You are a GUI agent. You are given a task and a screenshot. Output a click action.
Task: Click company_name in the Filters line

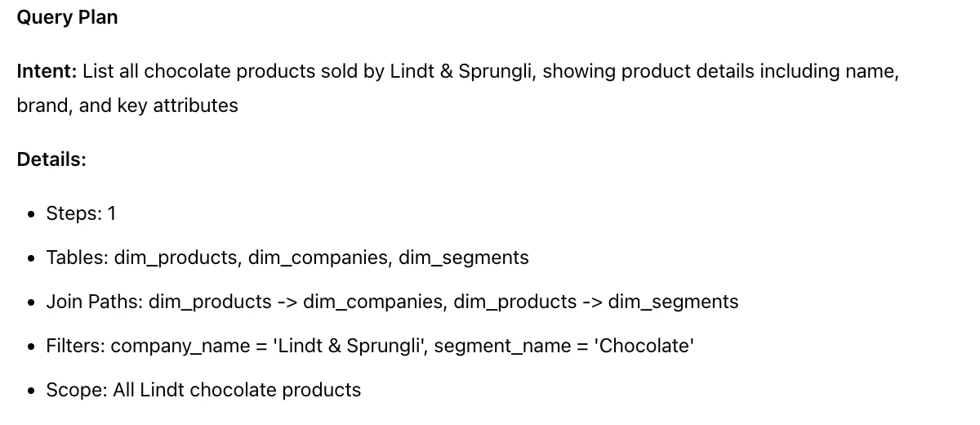tap(180, 346)
